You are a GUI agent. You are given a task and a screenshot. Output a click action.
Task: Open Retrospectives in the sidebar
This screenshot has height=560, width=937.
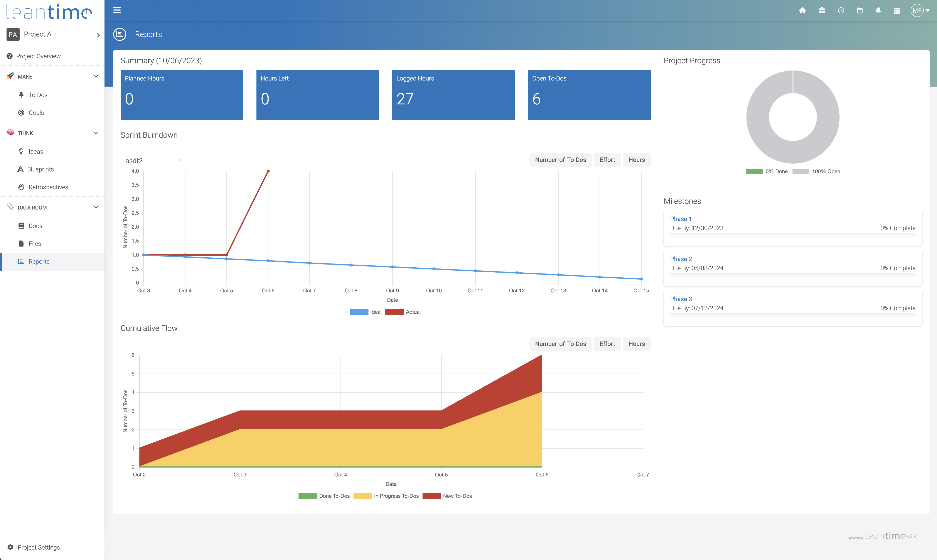coord(48,187)
